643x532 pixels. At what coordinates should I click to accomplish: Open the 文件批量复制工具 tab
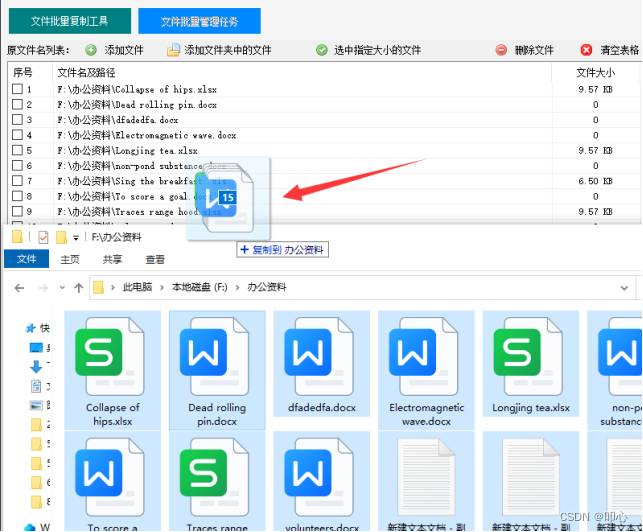click(70, 21)
